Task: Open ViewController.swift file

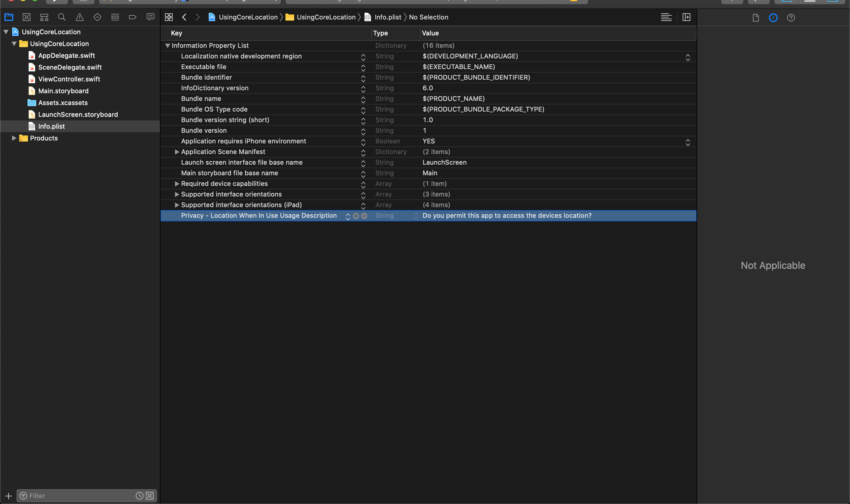Action: (69, 79)
